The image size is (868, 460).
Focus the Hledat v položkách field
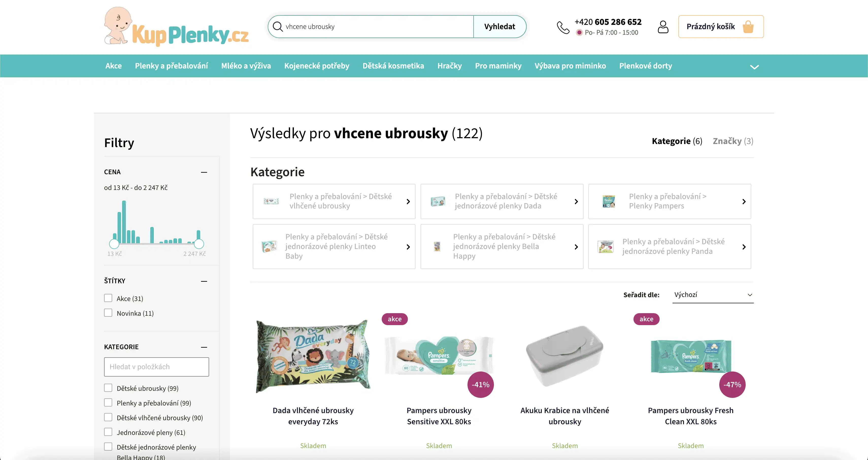click(156, 367)
